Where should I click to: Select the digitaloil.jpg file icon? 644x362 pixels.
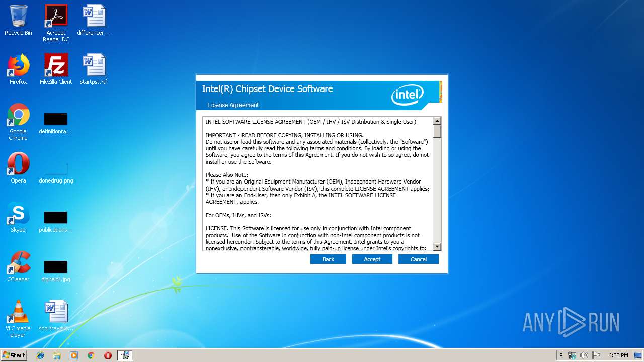click(x=56, y=270)
